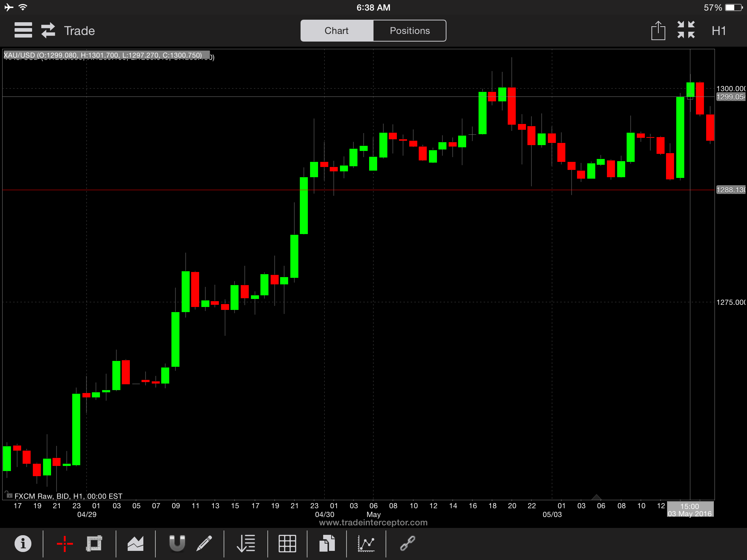Open the line graph indicators icon
The image size is (747, 560).
[366, 544]
